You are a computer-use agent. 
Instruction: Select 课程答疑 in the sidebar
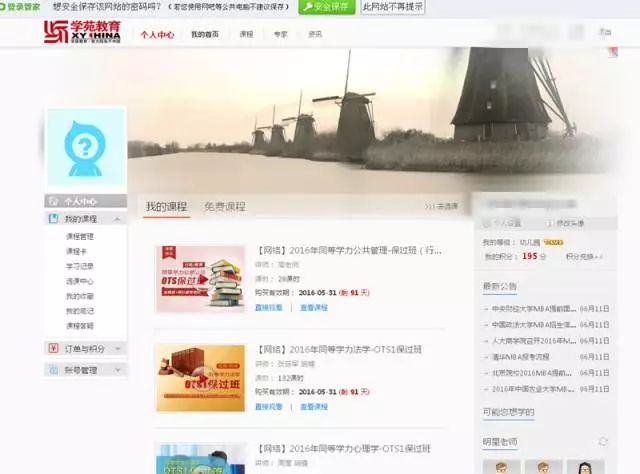[80, 326]
